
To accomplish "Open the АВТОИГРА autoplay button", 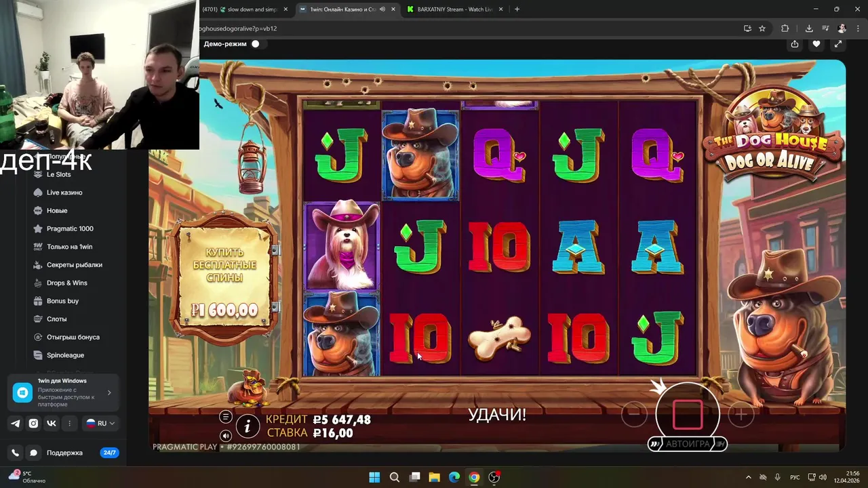I will point(688,444).
